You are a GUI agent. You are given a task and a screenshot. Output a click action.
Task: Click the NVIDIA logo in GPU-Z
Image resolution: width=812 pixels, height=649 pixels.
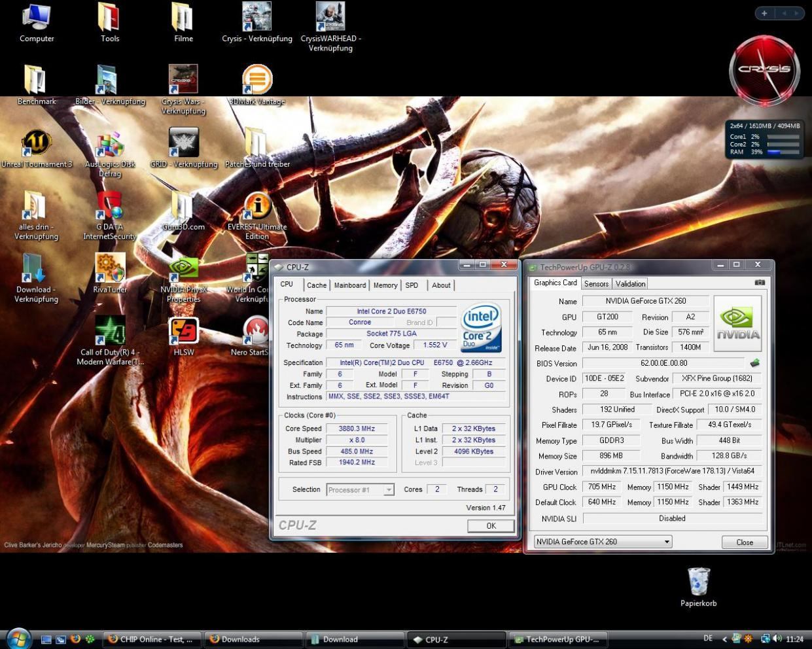click(737, 323)
